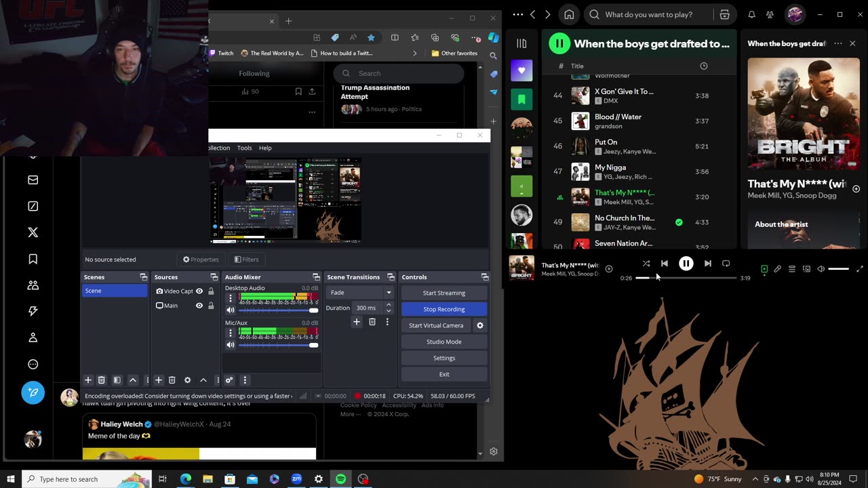Open Tools menu in OBS
The height and width of the screenshot is (488, 868).
click(244, 148)
